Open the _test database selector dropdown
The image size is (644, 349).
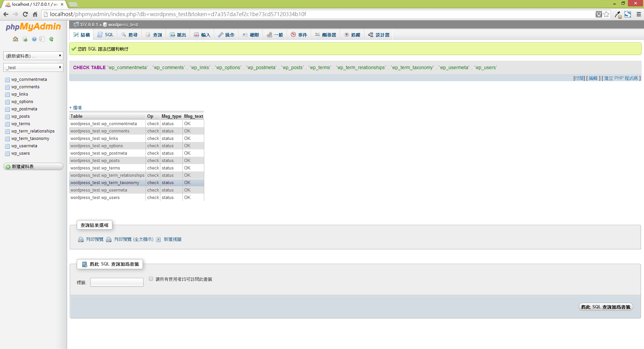click(33, 67)
